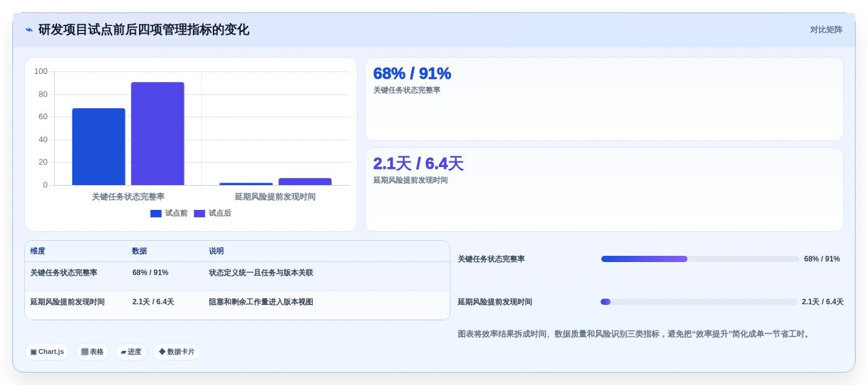Viewport: 868px width, 385px height.
Task: Click the chart x-axis label 关键任务状态完整率
Action: click(128, 197)
